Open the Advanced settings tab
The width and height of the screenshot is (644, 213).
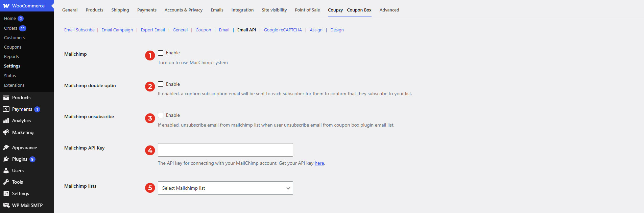(x=389, y=10)
